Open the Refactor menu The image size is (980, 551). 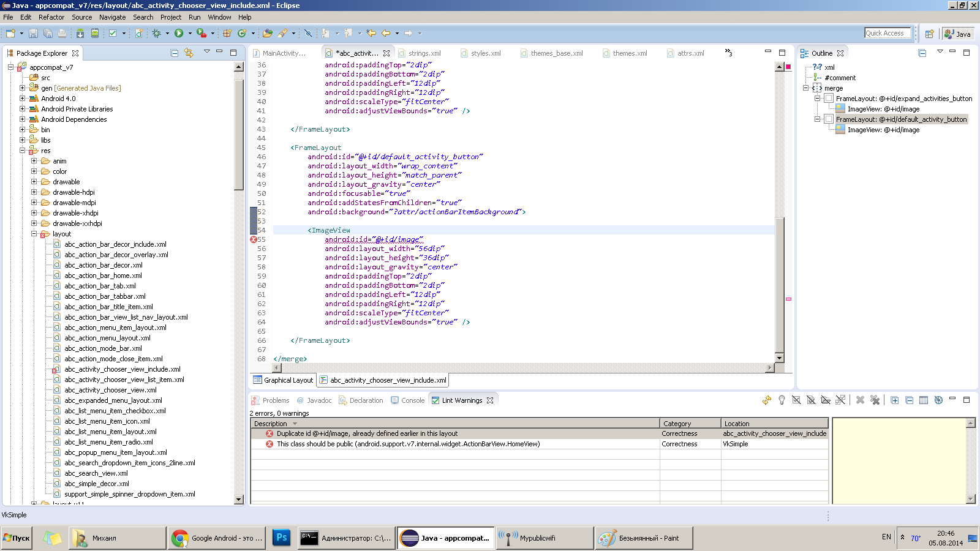pyautogui.click(x=51, y=17)
